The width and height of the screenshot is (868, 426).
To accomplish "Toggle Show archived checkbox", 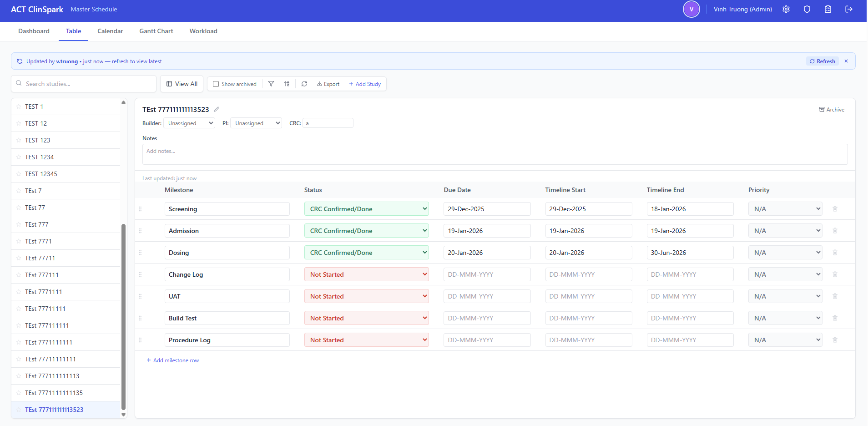I will pyautogui.click(x=216, y=84).
